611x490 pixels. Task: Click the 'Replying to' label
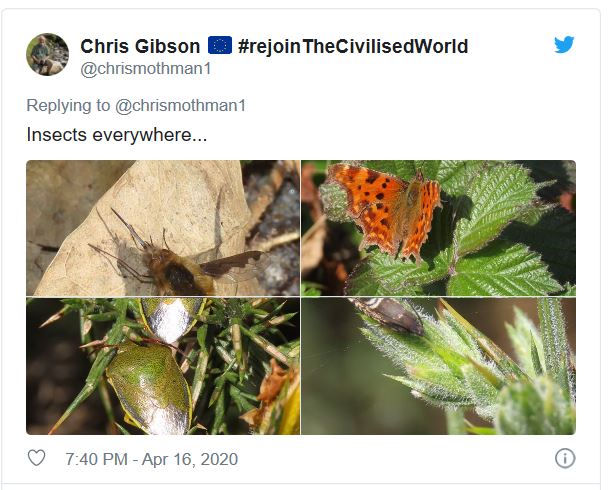68,106
